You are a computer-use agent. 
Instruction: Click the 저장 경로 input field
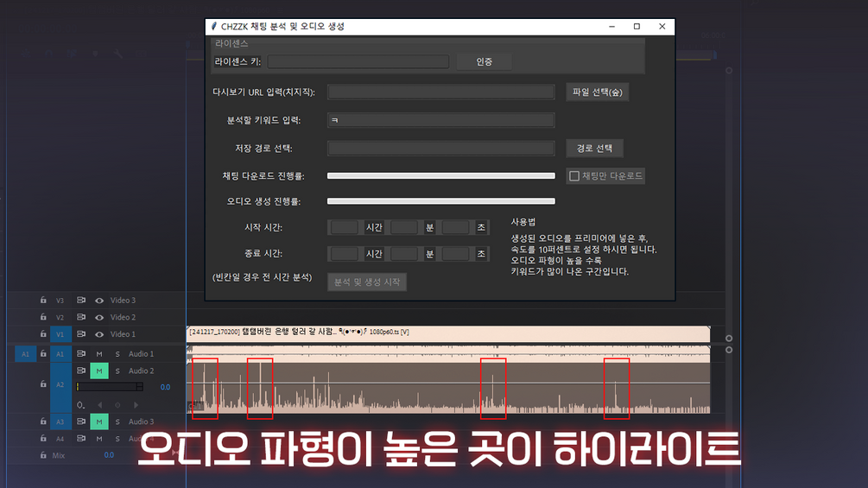(441, 149)
